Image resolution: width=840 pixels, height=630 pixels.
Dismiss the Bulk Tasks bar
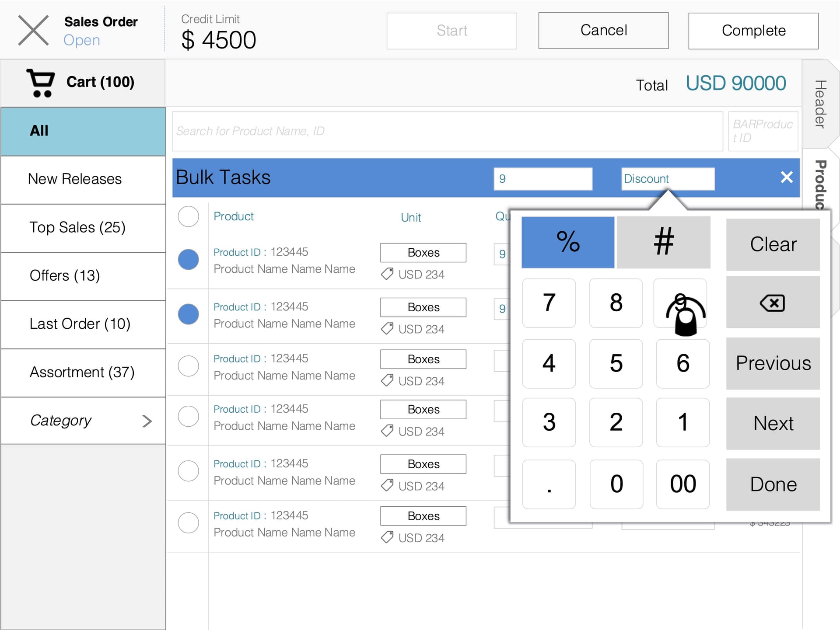(787, 178)
